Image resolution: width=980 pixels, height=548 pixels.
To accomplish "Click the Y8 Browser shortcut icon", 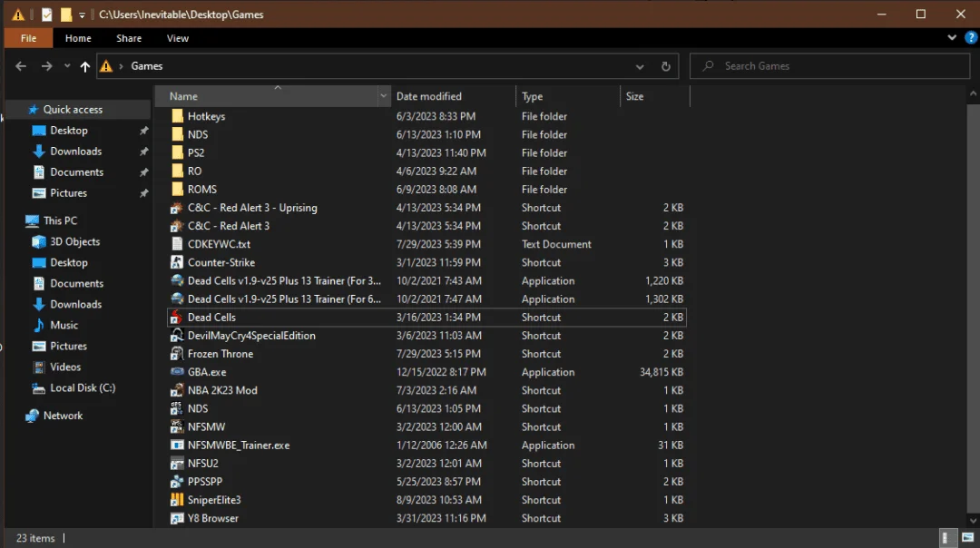I will [x=177, y=519].
